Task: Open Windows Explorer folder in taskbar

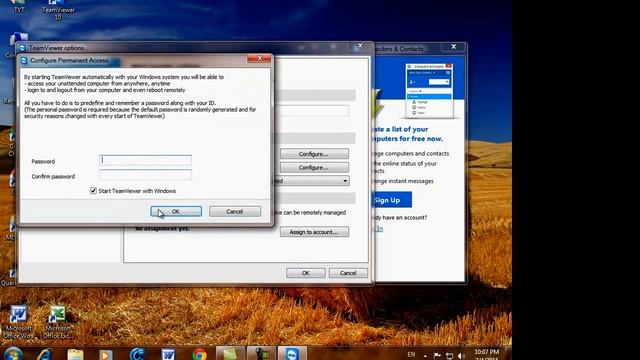Action: pyautogui.click(x=75, y=354)
